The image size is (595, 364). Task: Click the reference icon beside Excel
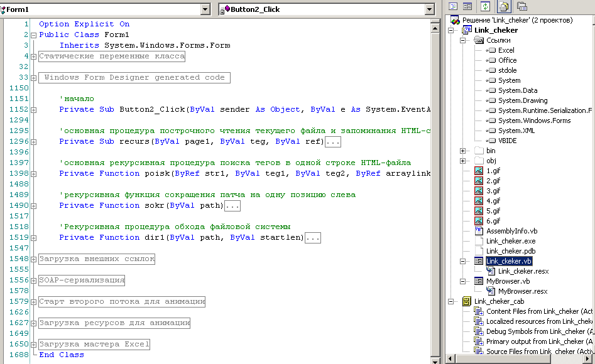[x=491, y=50]
